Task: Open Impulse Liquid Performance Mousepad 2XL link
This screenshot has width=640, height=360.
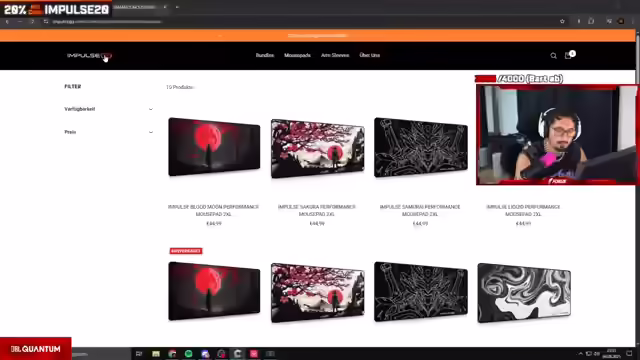Action: (523, 210)
